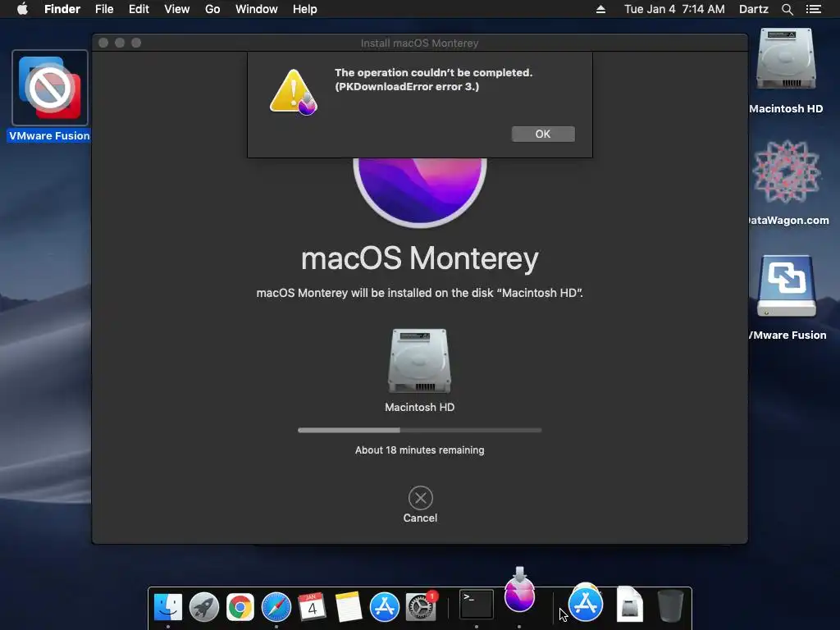Open Calendar from the Dock

(312, 607)
